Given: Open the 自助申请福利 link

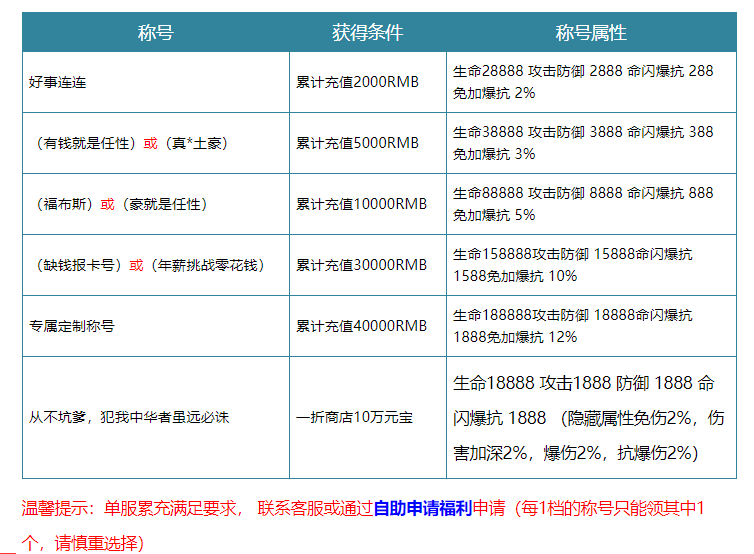Looking at the screenshot, I should [x=423, y=508].
